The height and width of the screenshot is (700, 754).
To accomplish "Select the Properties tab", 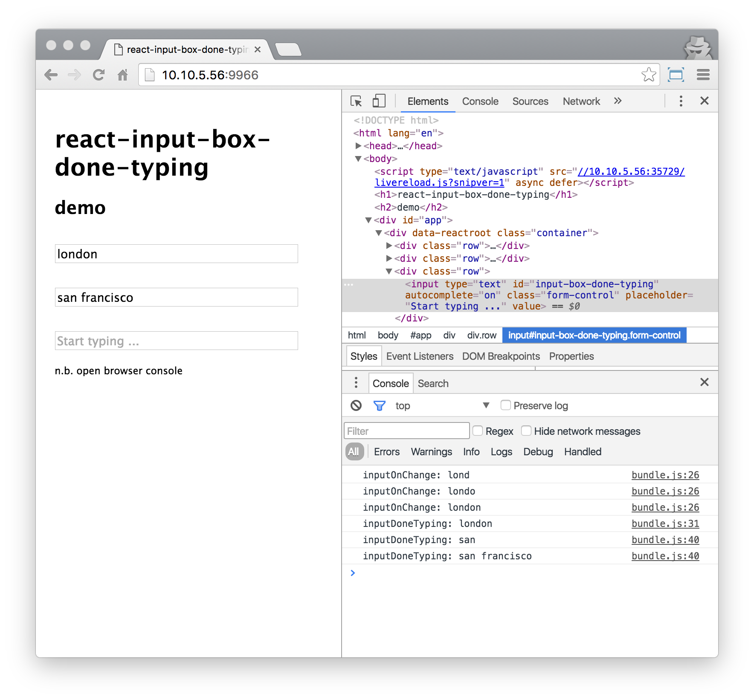I will point(571,356).
